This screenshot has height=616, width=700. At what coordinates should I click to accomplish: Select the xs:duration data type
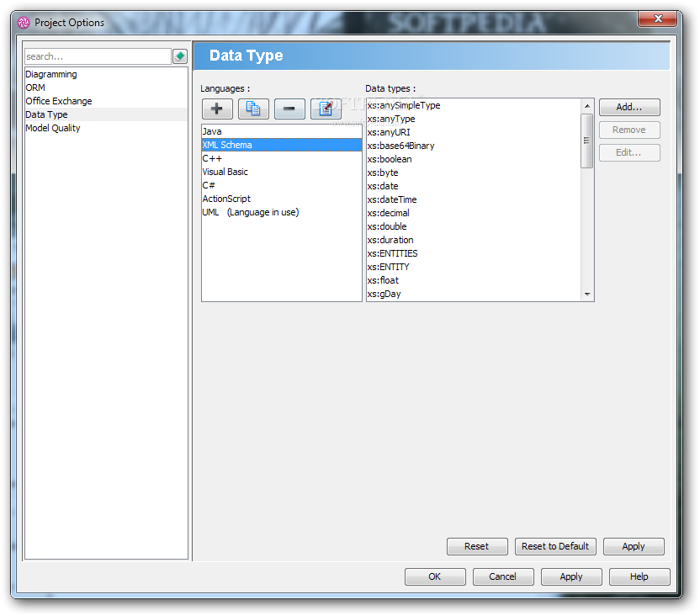point(473,240)
